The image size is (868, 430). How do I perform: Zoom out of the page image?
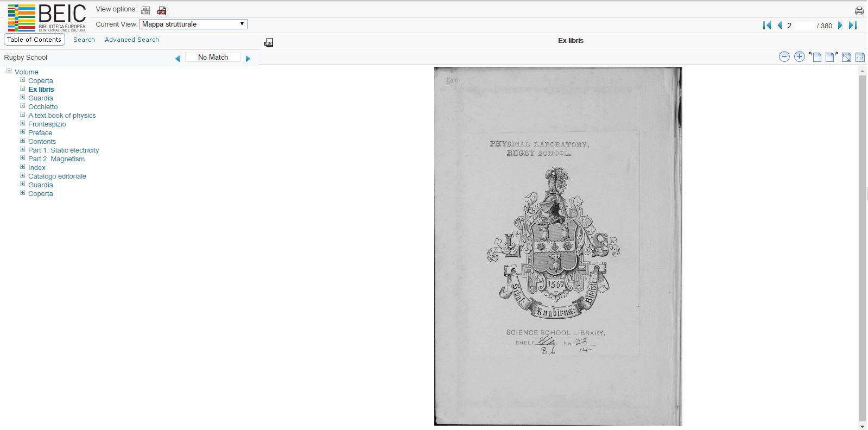784,56
